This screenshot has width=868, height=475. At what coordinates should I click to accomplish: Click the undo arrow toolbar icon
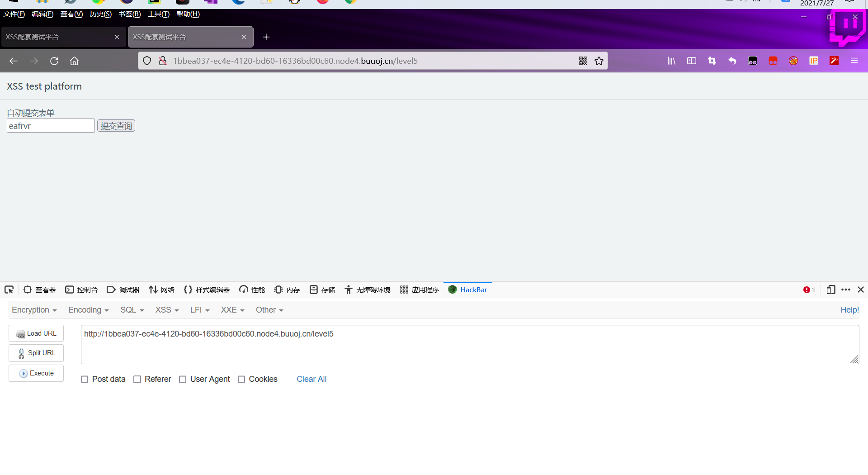732,61
